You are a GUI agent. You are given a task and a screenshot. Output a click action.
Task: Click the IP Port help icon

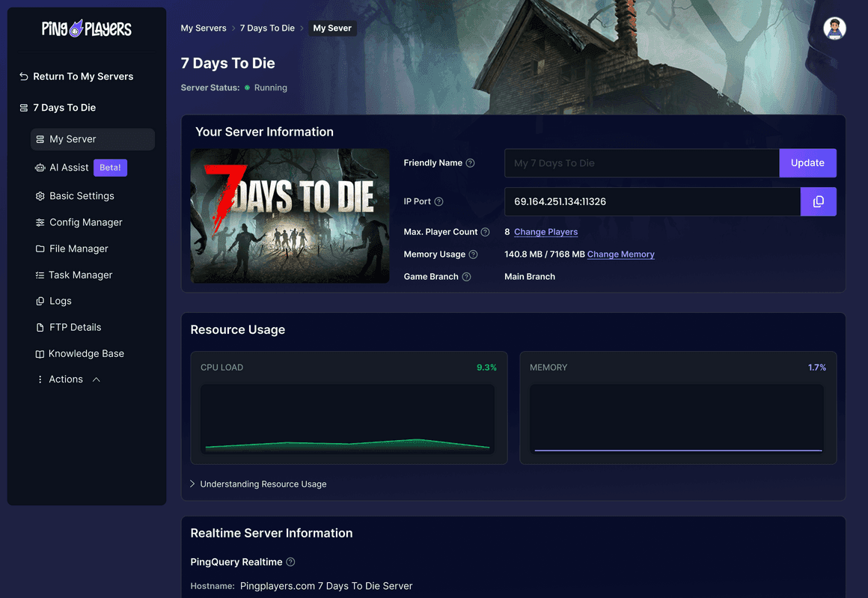(438, 201)
